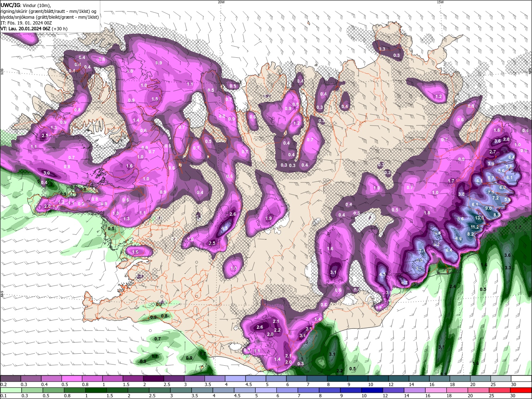Click the bright pink 0.5 swatch, upper legend row
The image size is (532, 399).
[x=71, y=379]
